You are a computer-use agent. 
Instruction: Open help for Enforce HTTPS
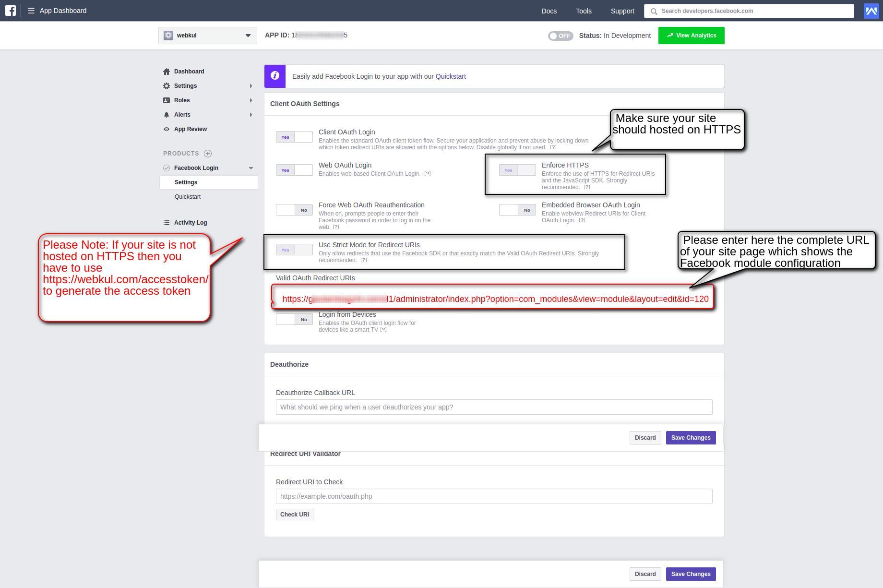click(x=587, y=187)
